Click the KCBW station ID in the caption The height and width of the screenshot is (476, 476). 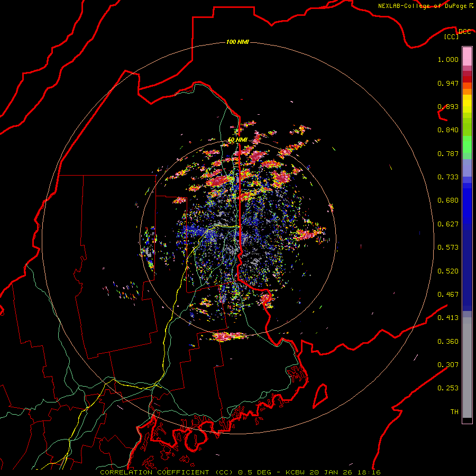pos(296,472)
